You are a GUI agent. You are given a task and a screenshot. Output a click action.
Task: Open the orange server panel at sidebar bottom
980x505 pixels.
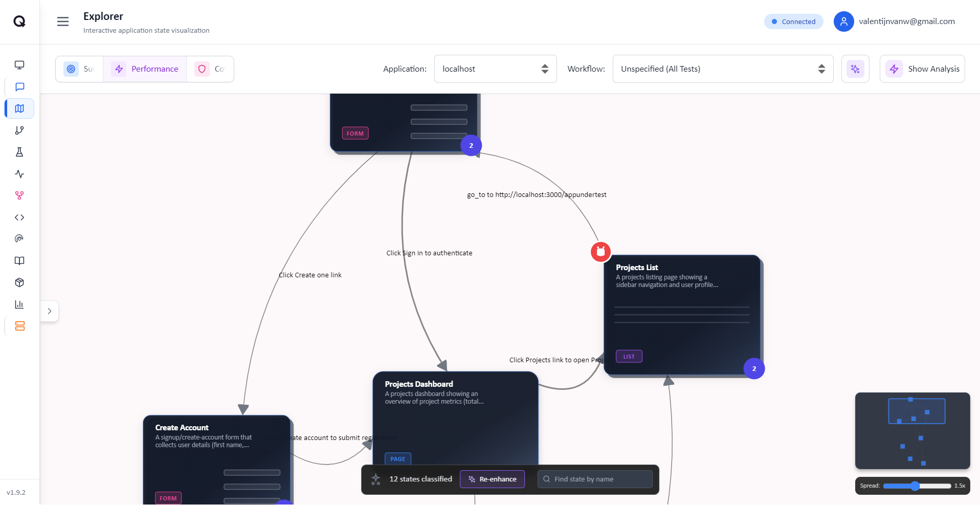[x=19, y=325]
